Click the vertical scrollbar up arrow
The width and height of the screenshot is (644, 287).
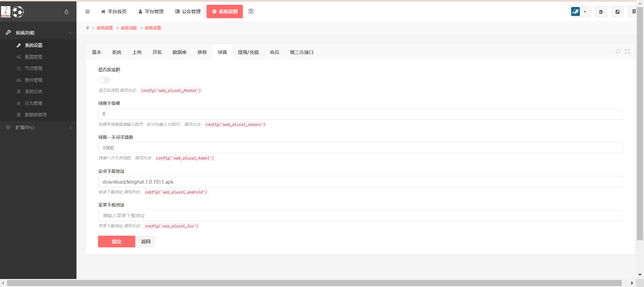tap(640, 3)
